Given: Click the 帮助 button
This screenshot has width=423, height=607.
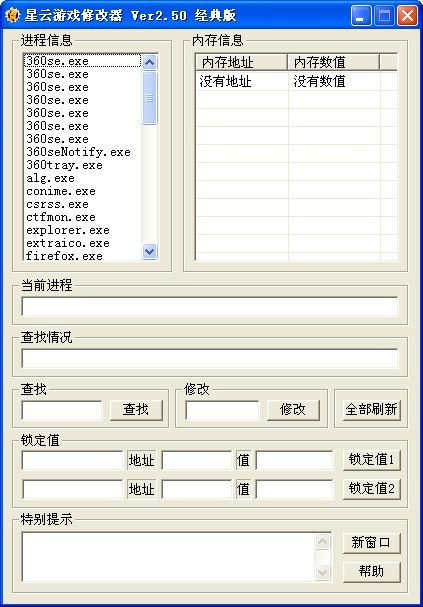Looking at the screenshot, I should click(x=371, y=571).
